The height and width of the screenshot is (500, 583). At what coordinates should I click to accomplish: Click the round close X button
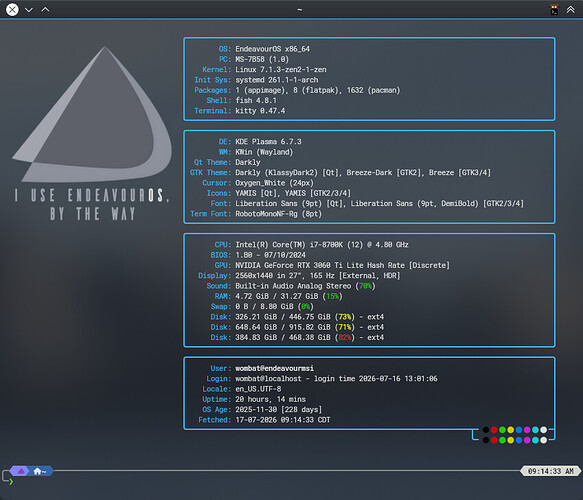12,9
